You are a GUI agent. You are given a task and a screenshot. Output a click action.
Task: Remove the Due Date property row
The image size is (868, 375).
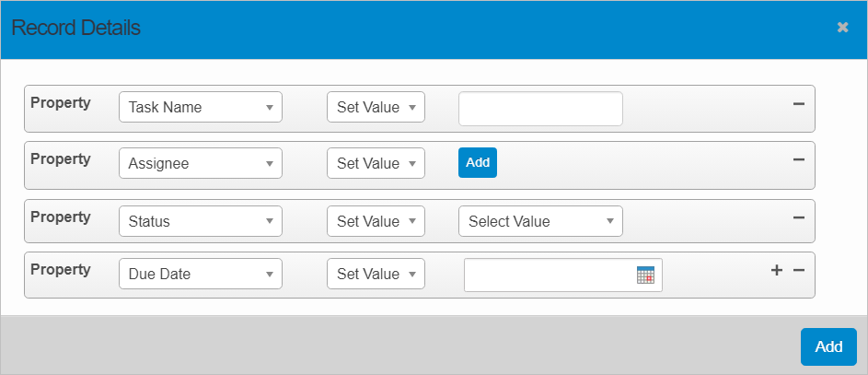[x=798, y=270]
